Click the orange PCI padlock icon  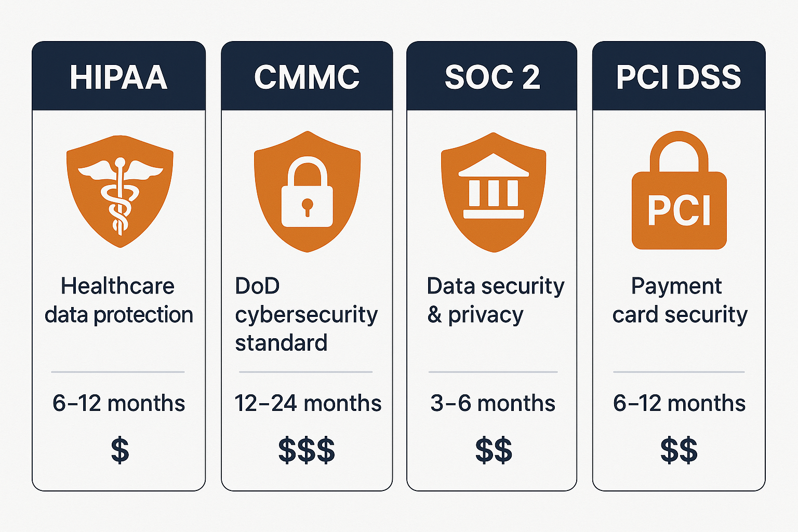(679, 192)
